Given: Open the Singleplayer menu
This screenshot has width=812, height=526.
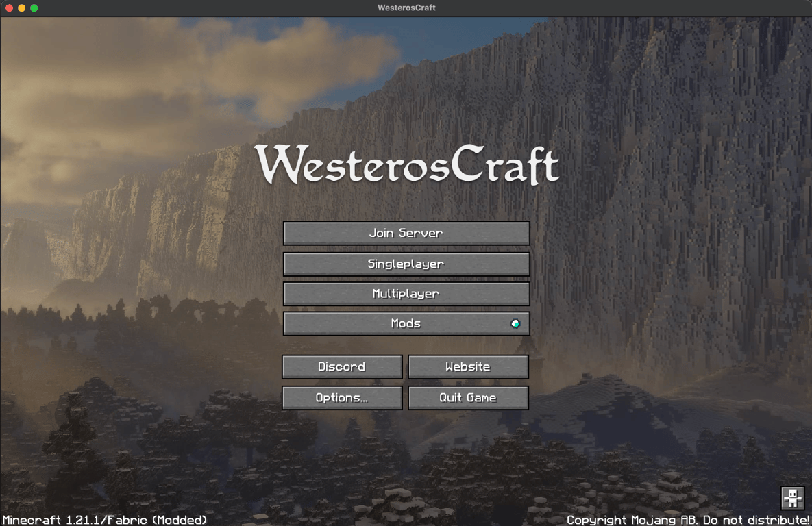Looking at the screenshot, I should tap(406, 264).
